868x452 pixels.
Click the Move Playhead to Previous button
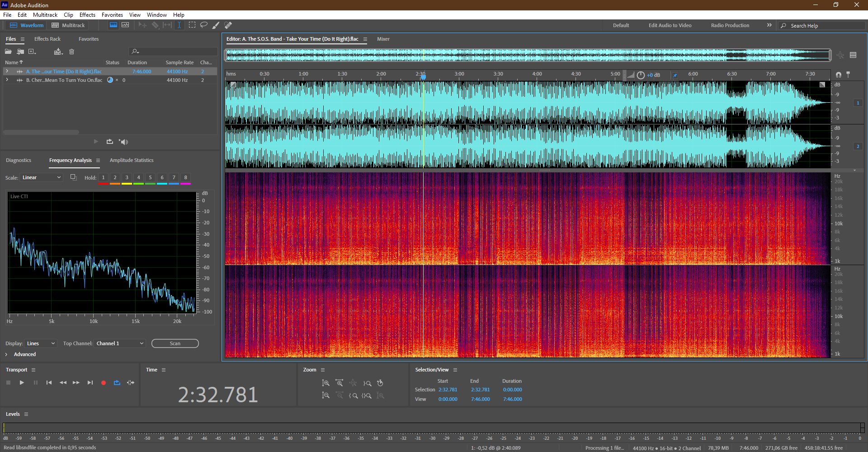(x=49, y=383)
